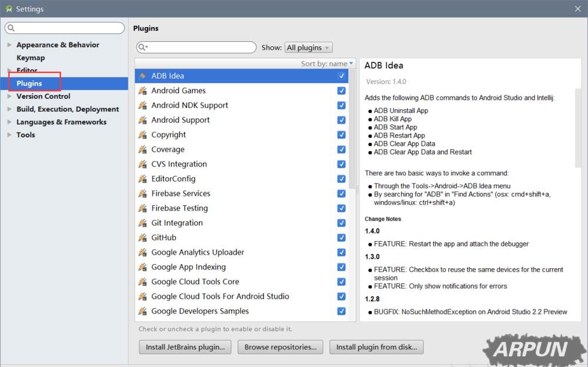The height and width of the screenshot is (367, 588).
Task: Open the Sort by: name dropdown
Action: click(325, 63)
